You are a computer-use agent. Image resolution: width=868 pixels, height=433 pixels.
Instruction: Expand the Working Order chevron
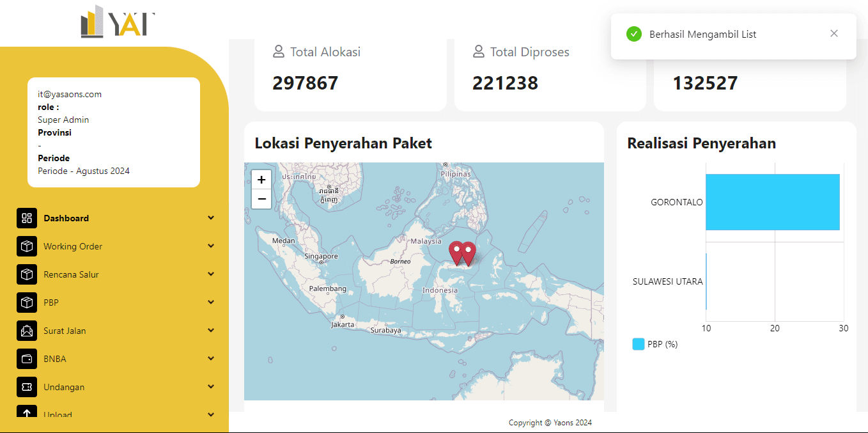211,246
